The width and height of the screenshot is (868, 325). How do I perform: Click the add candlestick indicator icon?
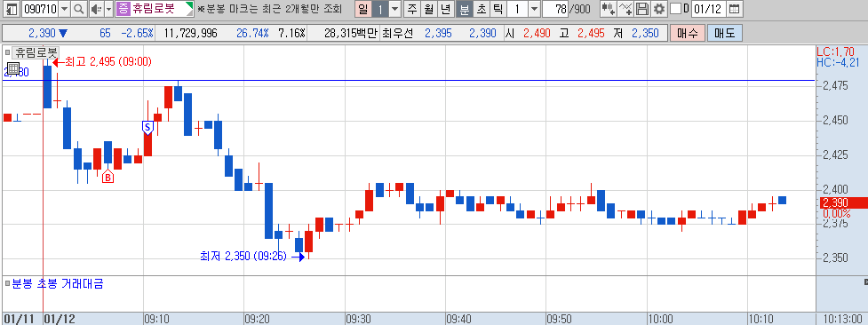(608, 8)
